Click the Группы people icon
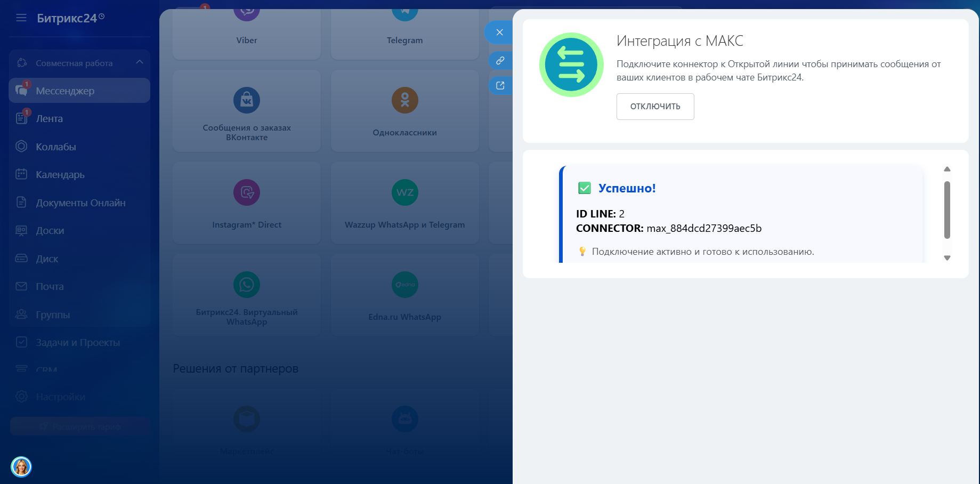980x484 pixels. click(21, 314)
